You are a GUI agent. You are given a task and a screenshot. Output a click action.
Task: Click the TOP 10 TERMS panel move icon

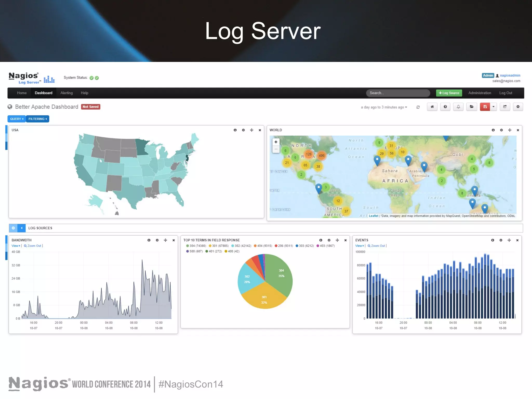pos(337,240)
